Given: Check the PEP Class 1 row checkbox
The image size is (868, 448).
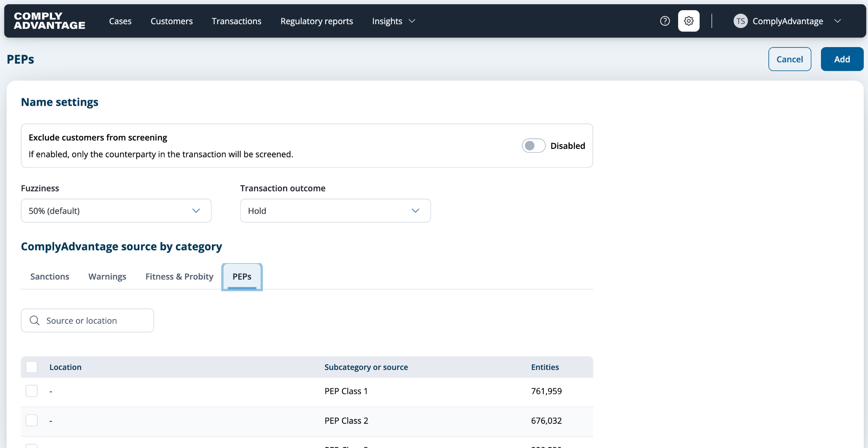Looking at the screenshot, I should [x=32, y=391].
